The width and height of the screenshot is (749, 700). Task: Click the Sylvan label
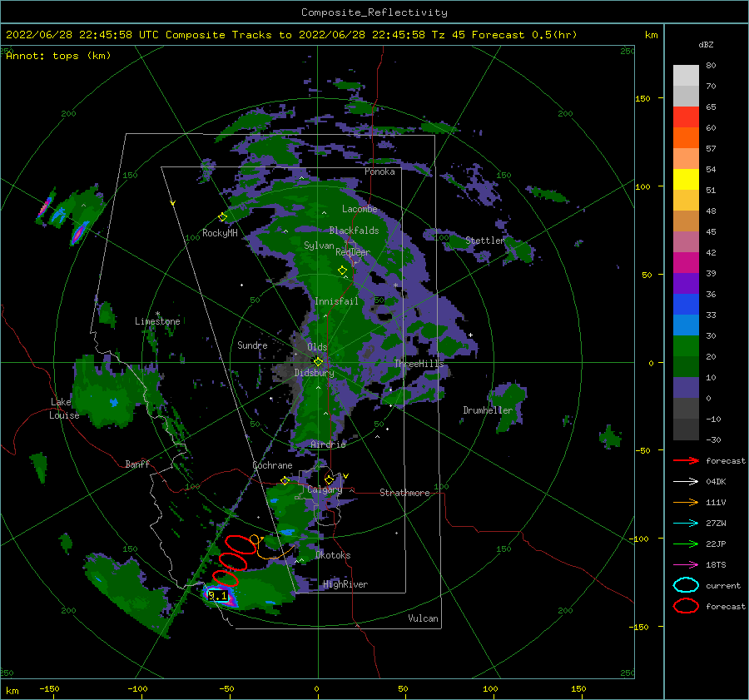[319, 246]
